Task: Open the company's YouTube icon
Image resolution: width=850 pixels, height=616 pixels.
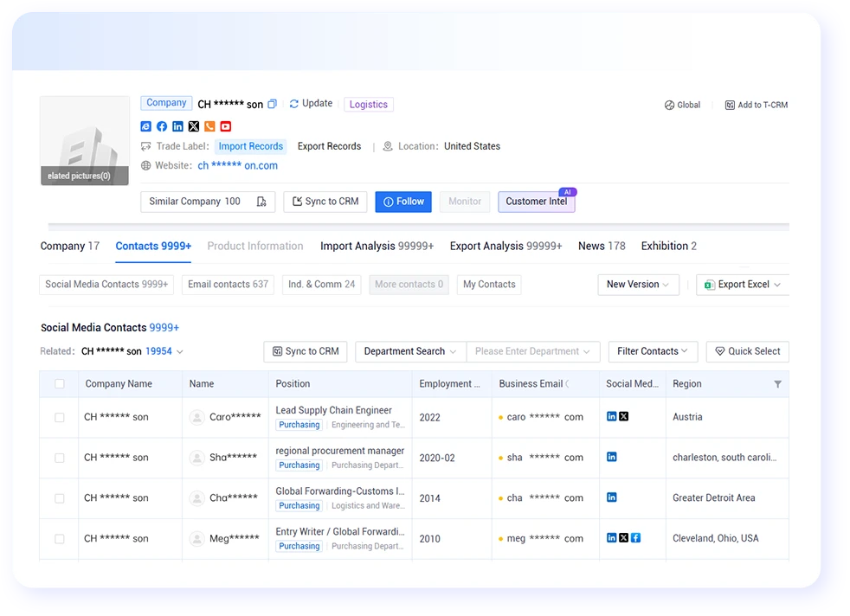Action: pyautogui.click(x=226, y=126)
